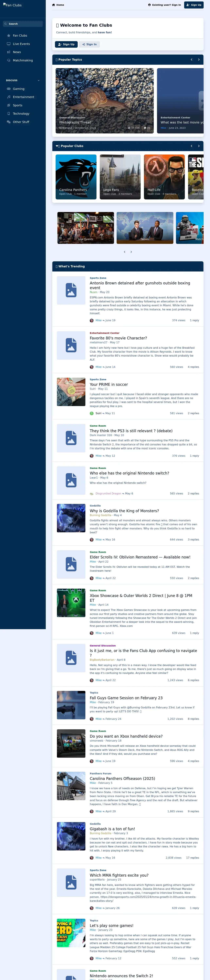Click Fall Guys Game Session thumbnail
210x980 pixels.
point(71,705)
